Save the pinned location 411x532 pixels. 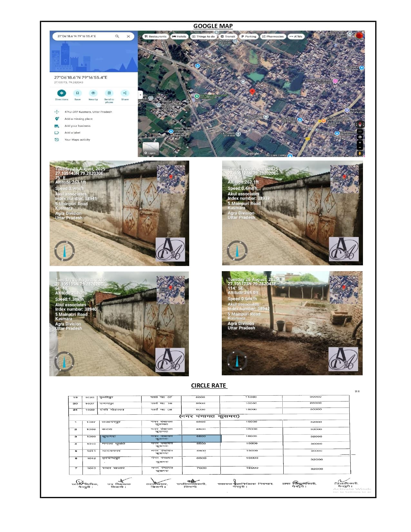click(x=77, y=95)
